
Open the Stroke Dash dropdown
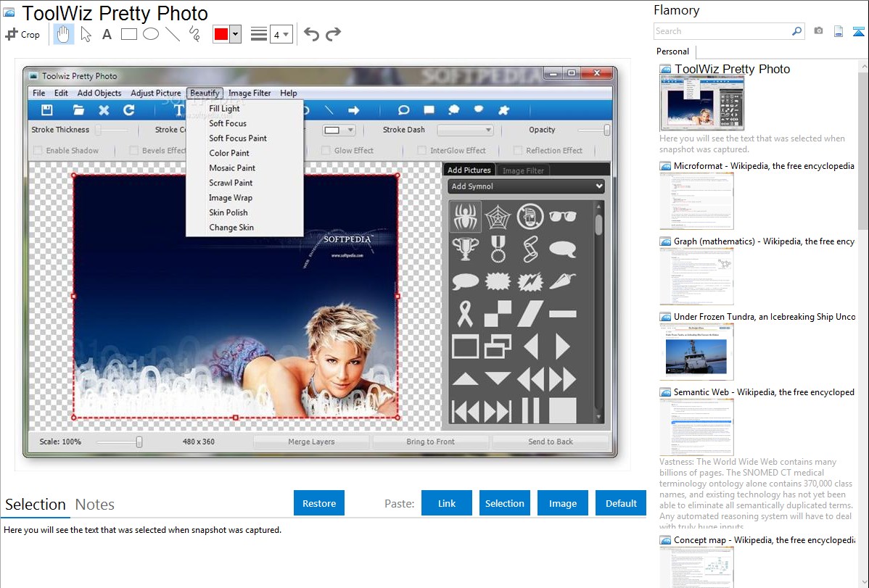tap(465, 130)
